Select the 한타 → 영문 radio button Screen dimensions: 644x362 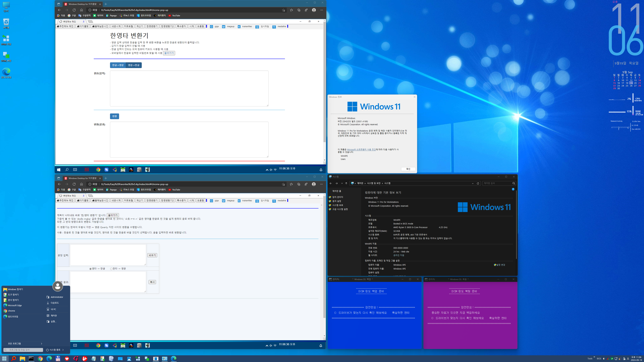pos(111,269)
